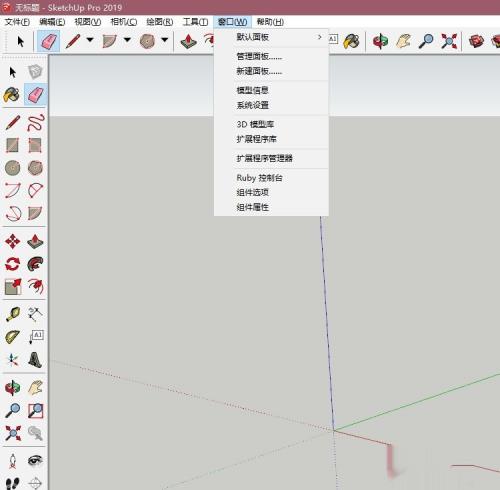Select the Text label tool in left toolbar

click(x=36, y=337)
